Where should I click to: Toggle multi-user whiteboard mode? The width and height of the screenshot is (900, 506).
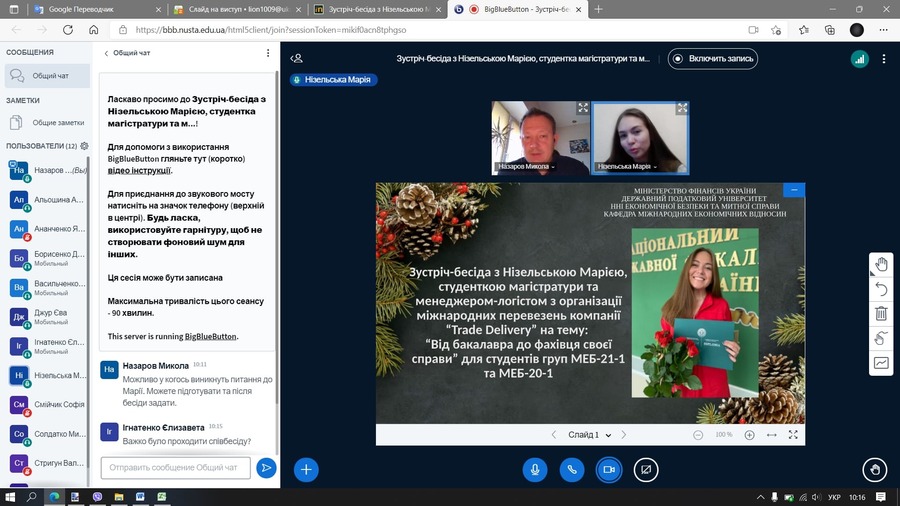[881, 363]
